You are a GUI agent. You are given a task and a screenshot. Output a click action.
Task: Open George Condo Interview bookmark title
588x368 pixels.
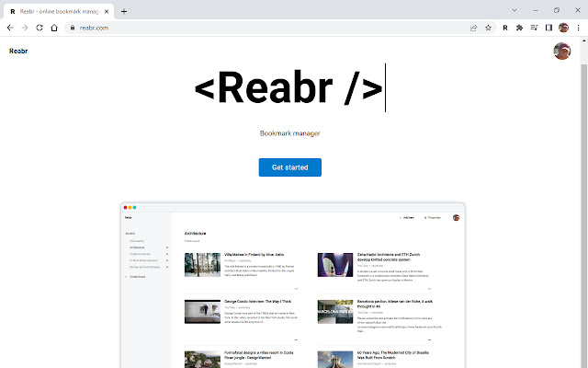coord(257,302)
